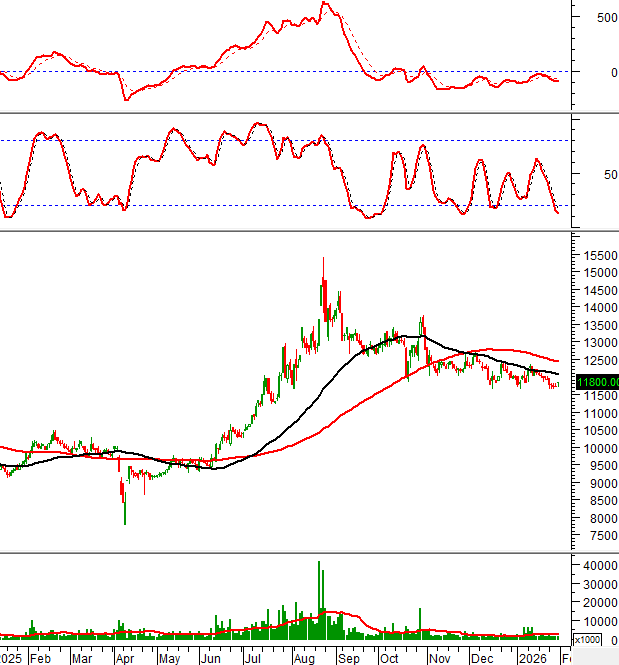Click the 10000 price axis label

click(x=598, y=448)
